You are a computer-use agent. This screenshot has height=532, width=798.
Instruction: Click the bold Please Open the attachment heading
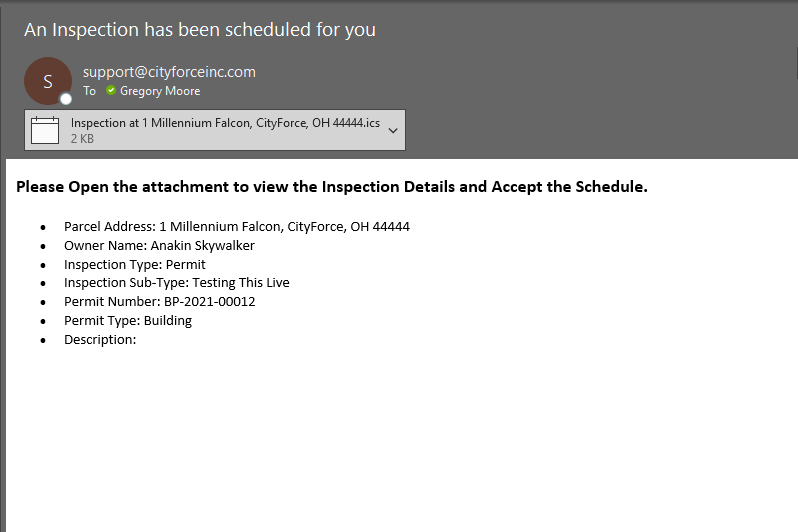point(332,187)
